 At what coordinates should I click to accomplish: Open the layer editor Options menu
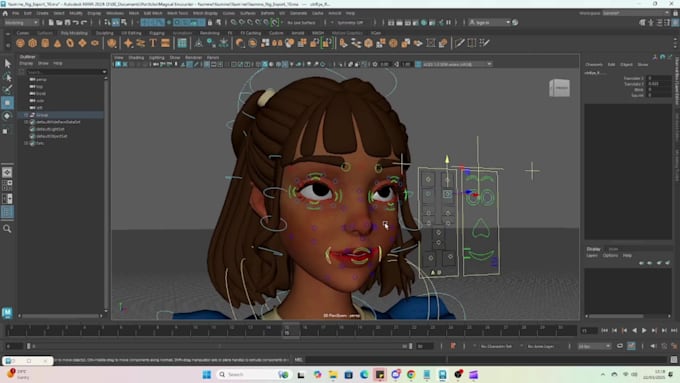coord(610,255)
